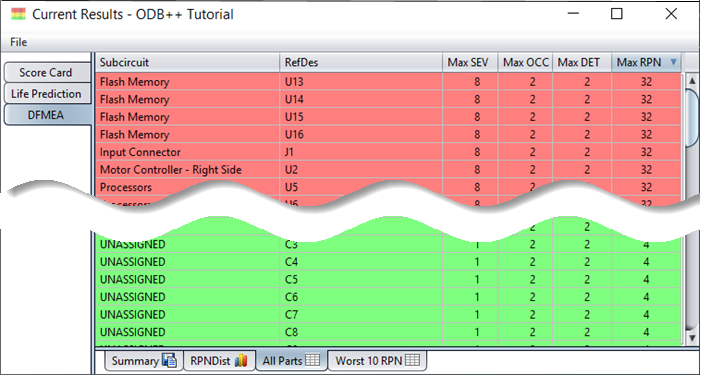Click Max SEV value 1 for C7
Viewport: 701px width, 379px height.
click(477, 315)
